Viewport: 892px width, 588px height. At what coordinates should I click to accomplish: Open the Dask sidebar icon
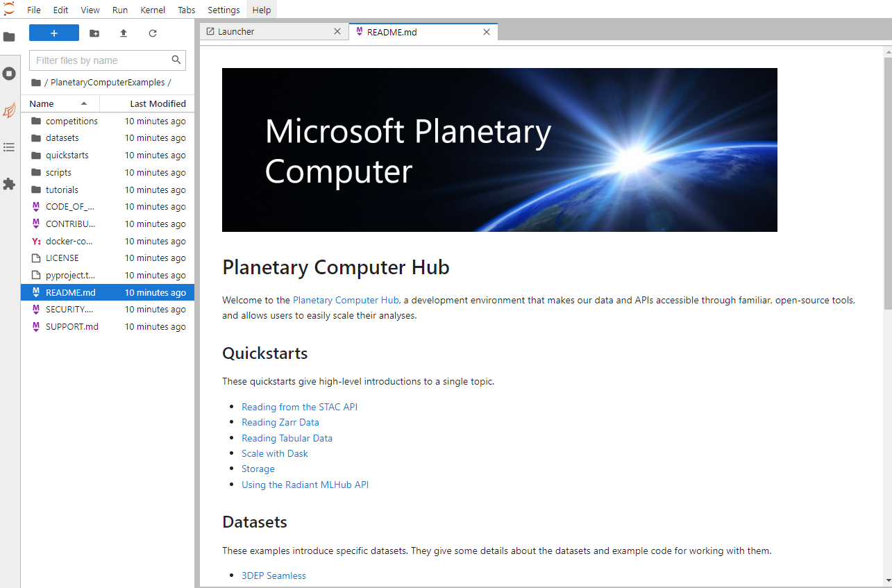coord(9,110)
